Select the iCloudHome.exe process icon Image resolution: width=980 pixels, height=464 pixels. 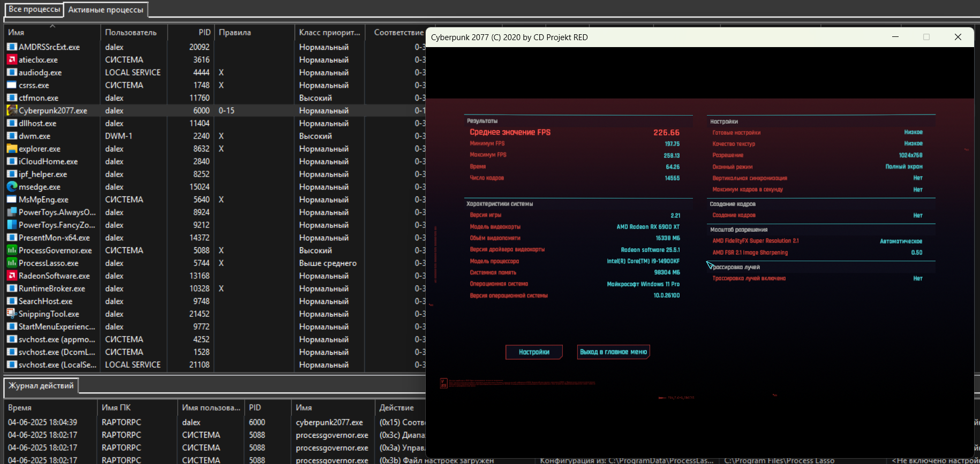click(12, 161)
